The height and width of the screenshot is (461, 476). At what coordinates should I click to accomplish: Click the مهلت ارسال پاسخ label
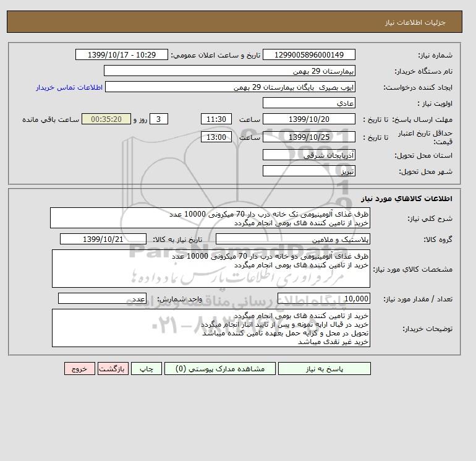coord(422,119)
